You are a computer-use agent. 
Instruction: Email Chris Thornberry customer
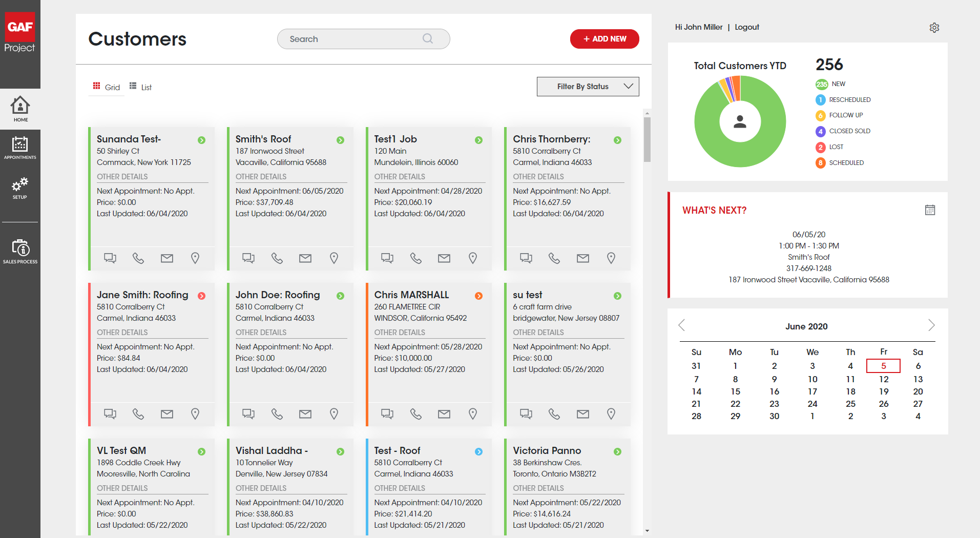583,258
